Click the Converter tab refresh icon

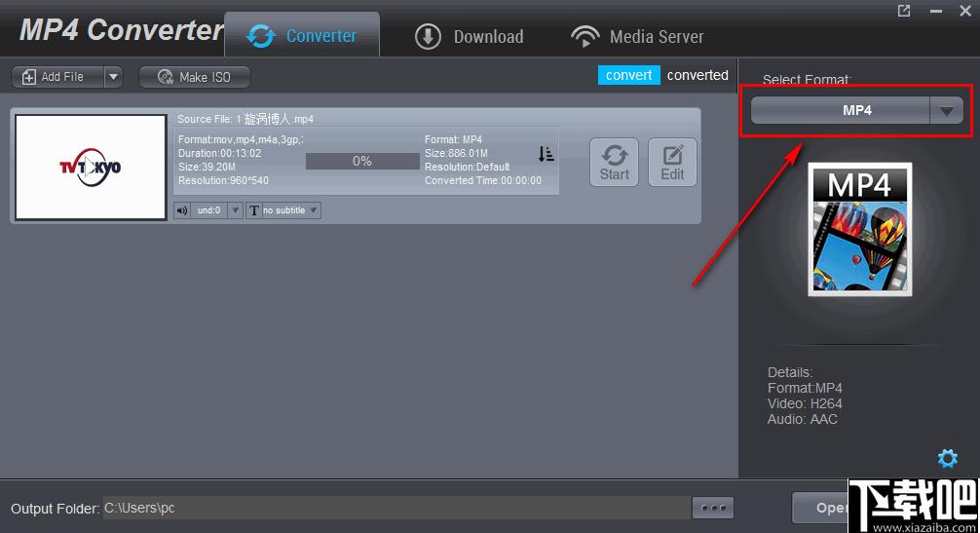261,36
